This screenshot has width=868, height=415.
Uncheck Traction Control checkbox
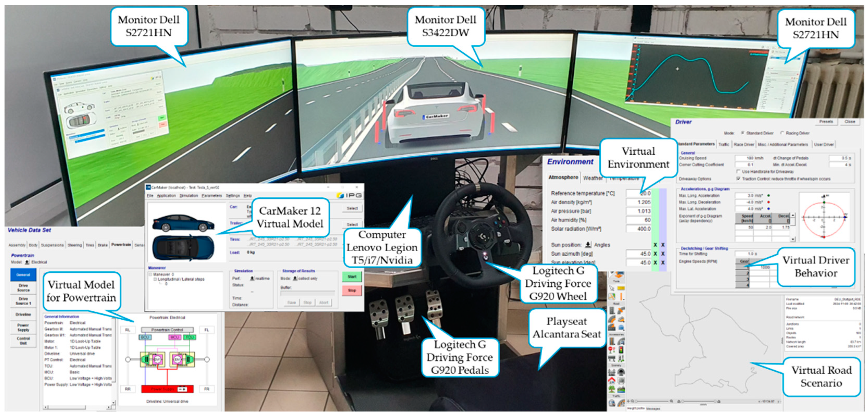739,179
